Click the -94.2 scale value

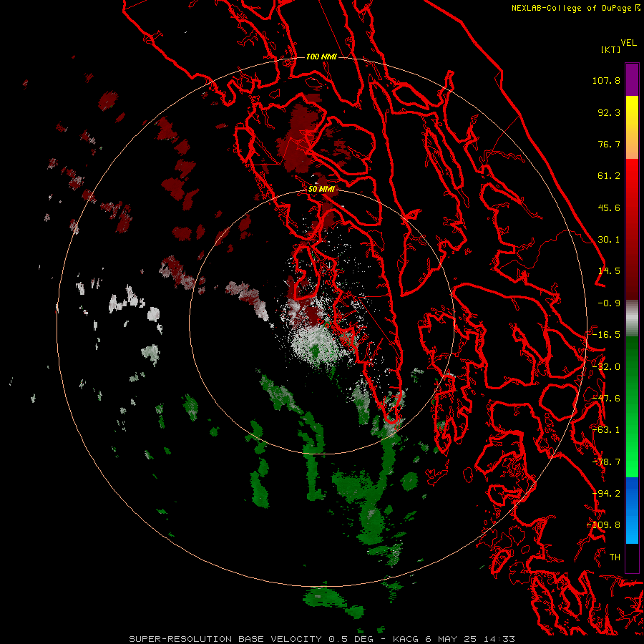coord(606,494)
